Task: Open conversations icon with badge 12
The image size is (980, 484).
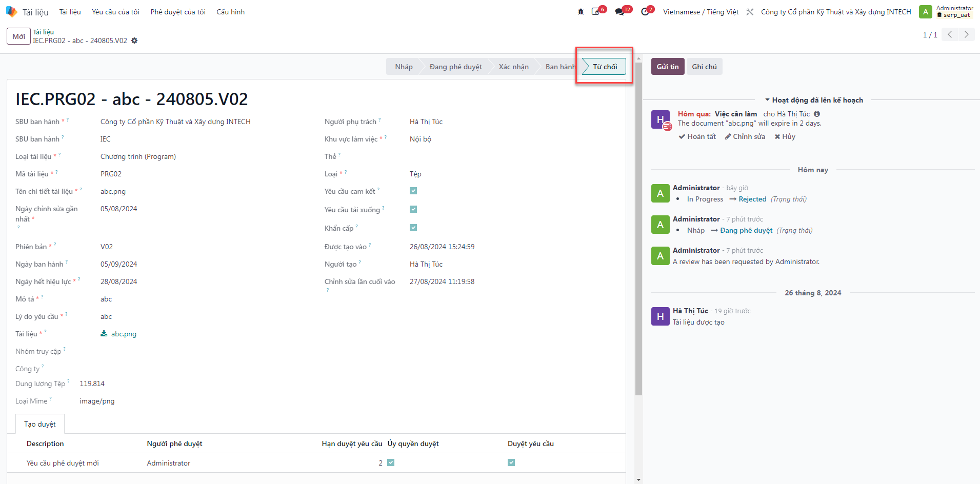Action: click(x=621, y=11)
